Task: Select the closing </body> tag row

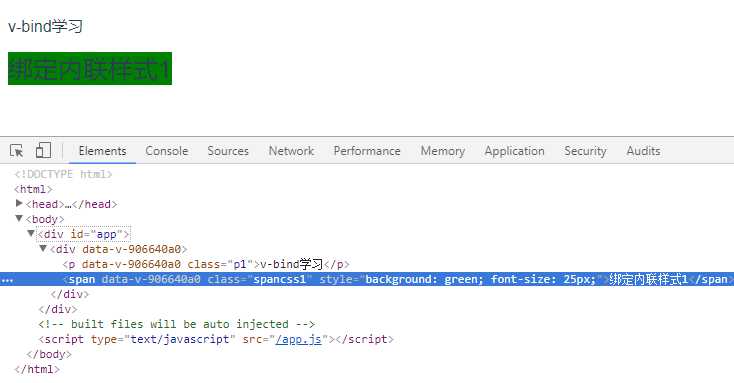Action: [49, 354]
